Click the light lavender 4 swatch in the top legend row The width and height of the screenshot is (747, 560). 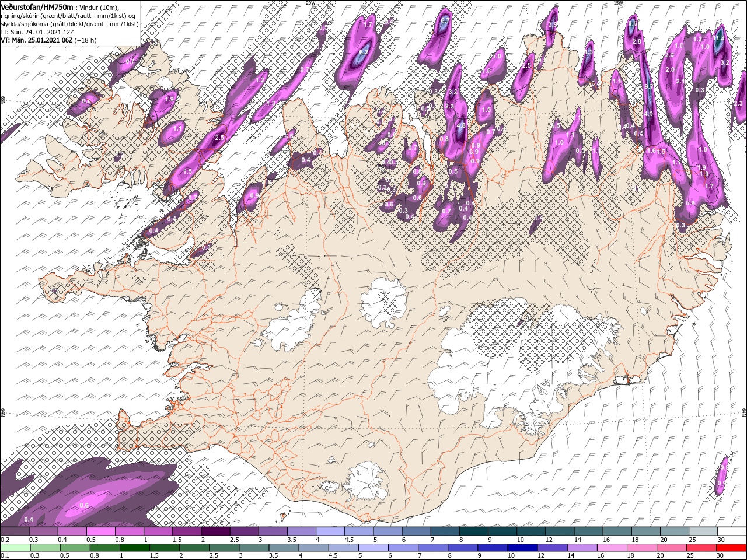point(330,531)
